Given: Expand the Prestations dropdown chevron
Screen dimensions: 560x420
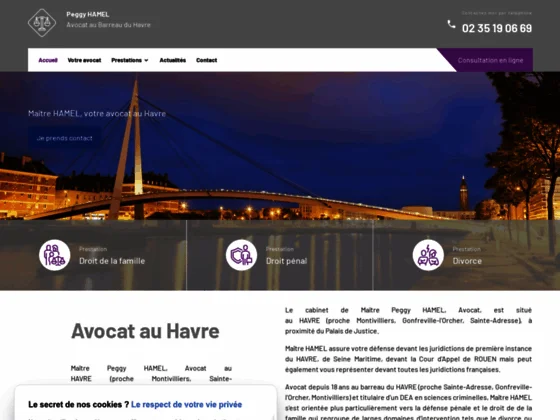Looking at the screenshot, I should [146, 60].
